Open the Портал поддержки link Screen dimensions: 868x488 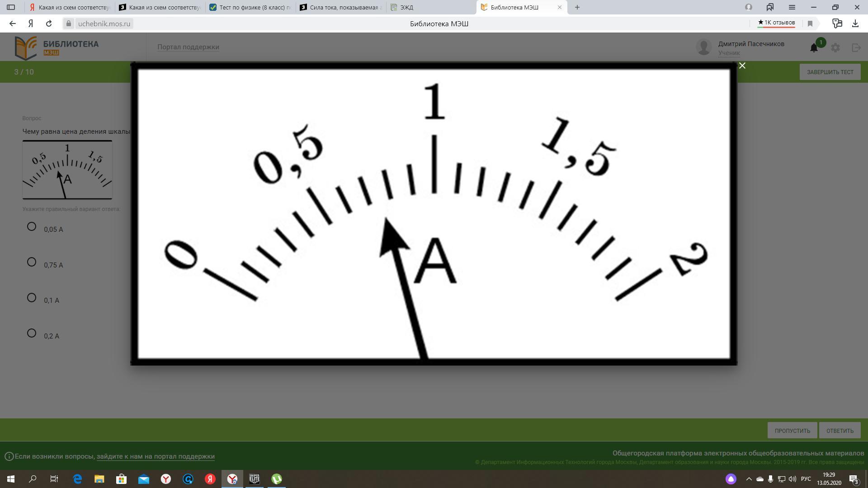(x=188, y=47)
